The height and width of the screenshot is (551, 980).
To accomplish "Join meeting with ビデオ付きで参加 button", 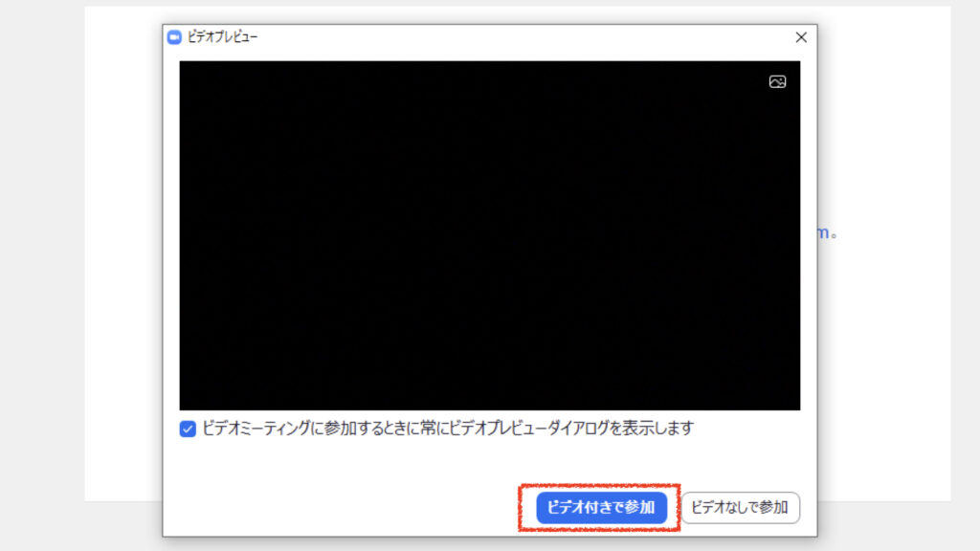I will (x=601, y=507).
